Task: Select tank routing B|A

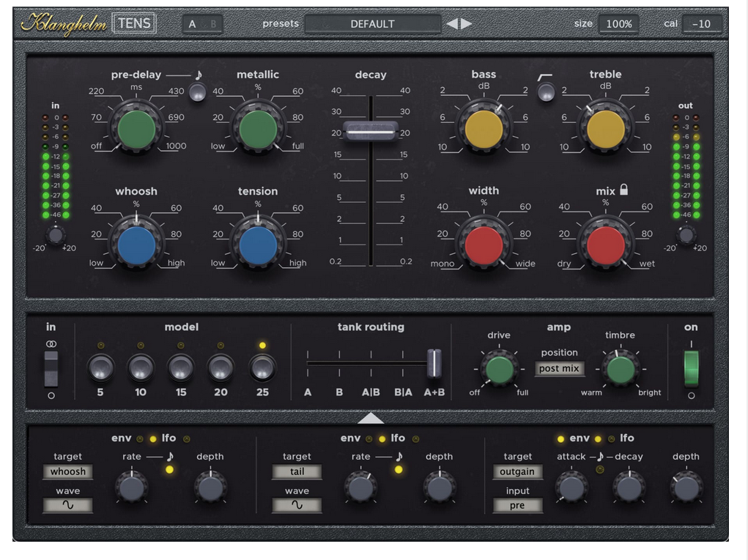Action: [x=403, y=392]
